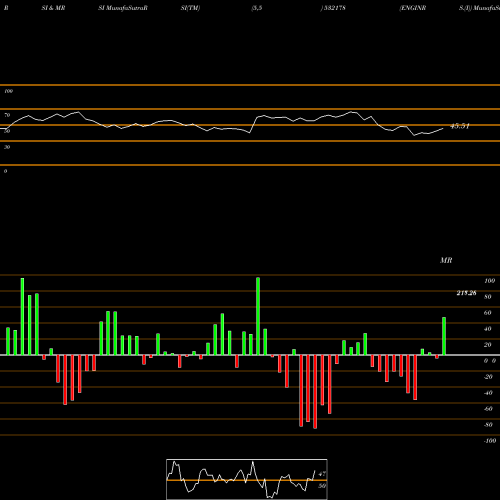Click the -60 label on the MR axis
The height and width of the screenshot is (500, 500).
coord(488,409)
